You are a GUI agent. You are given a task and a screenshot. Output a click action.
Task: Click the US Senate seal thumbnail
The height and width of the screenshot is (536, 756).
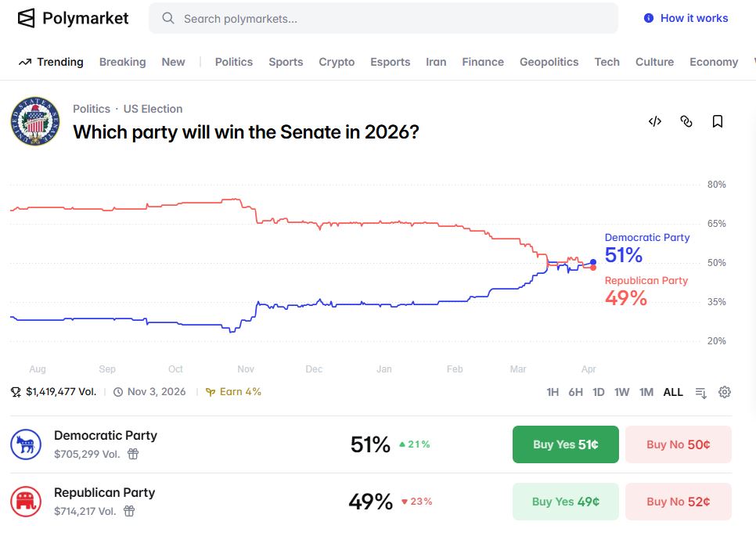point(35,121)
